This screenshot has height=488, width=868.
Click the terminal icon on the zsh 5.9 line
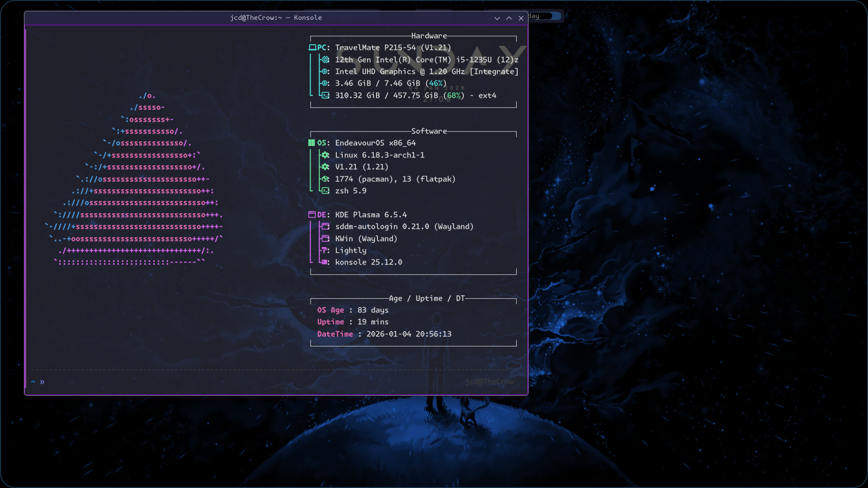coord(325,191)
